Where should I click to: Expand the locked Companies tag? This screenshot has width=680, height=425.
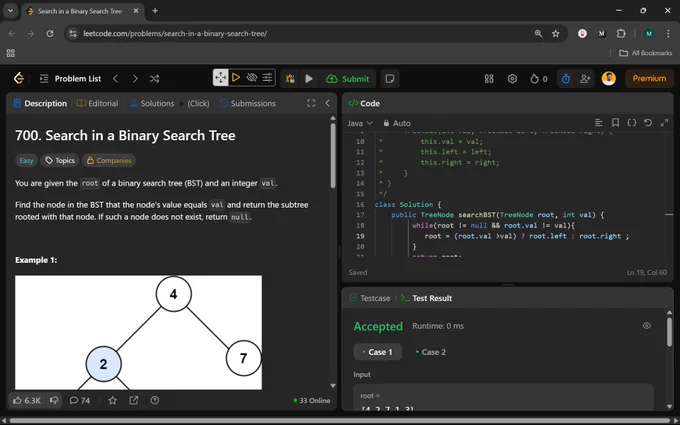point(109,160)
